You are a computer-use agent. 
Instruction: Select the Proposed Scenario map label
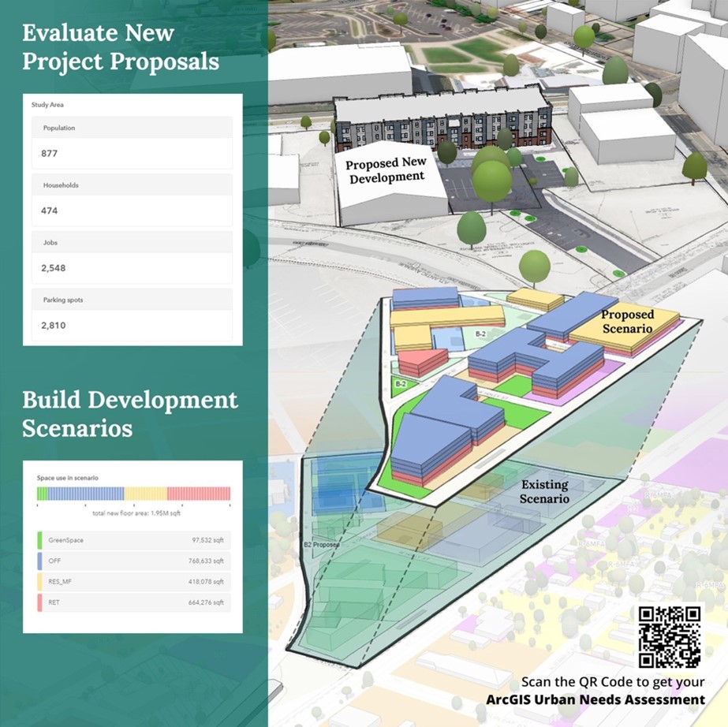pos(629,321)
